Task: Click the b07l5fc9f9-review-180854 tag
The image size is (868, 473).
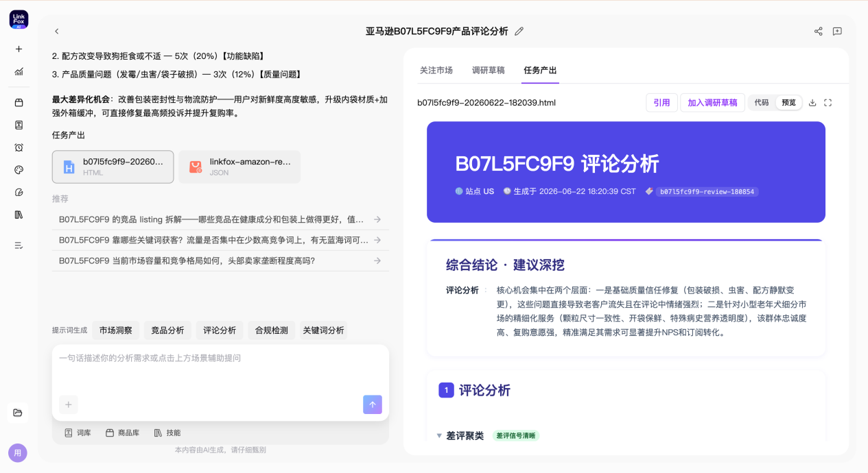Action: coord(707,192)
